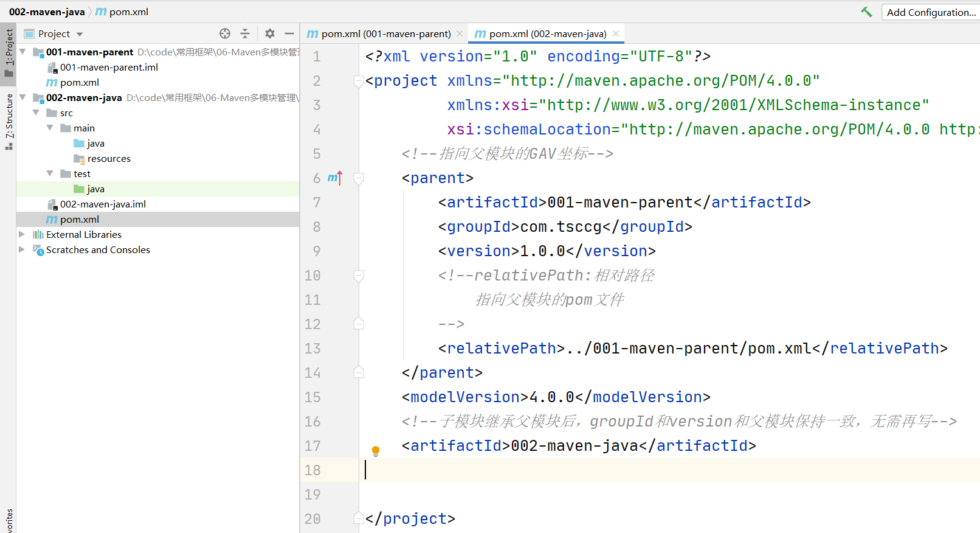Click the artifactId 002-maven-java text

point(575,445)
